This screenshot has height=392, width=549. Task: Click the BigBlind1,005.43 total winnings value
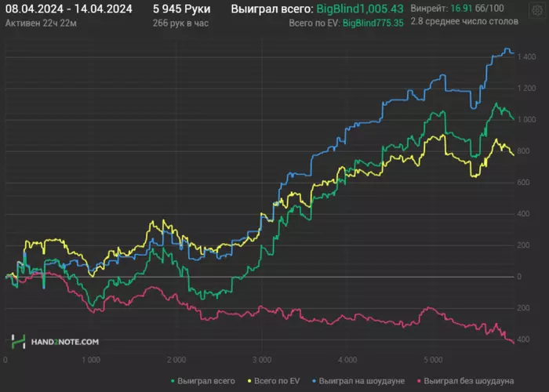click(x=361, y=9)
